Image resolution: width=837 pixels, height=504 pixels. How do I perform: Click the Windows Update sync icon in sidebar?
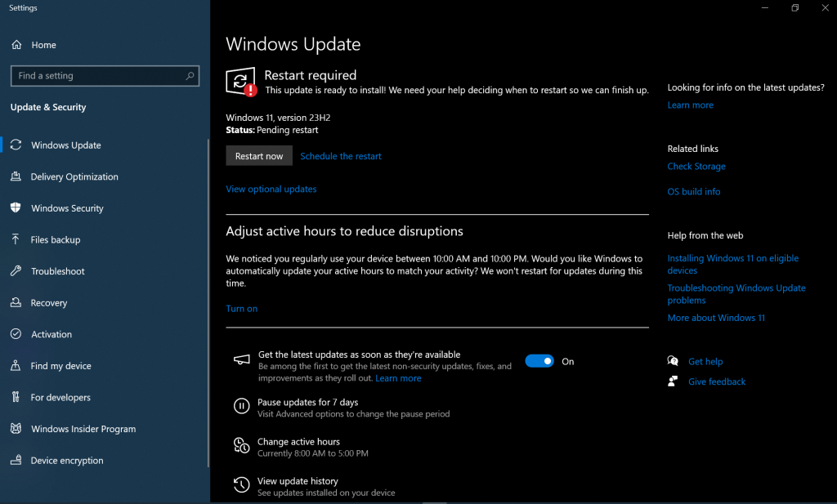(x=16, y=145)
